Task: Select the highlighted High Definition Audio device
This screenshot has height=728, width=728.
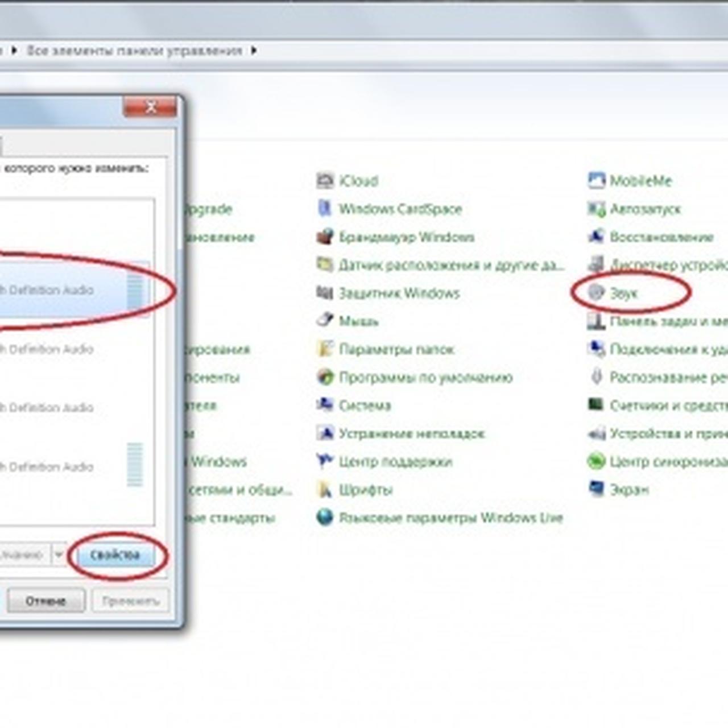Action: click(57, 290)
